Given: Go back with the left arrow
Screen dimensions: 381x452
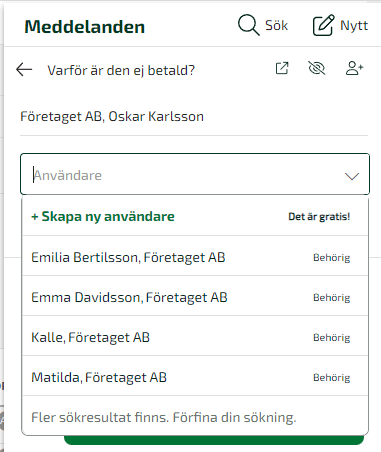Looking at the screenshot, I should tap(24, 70).
